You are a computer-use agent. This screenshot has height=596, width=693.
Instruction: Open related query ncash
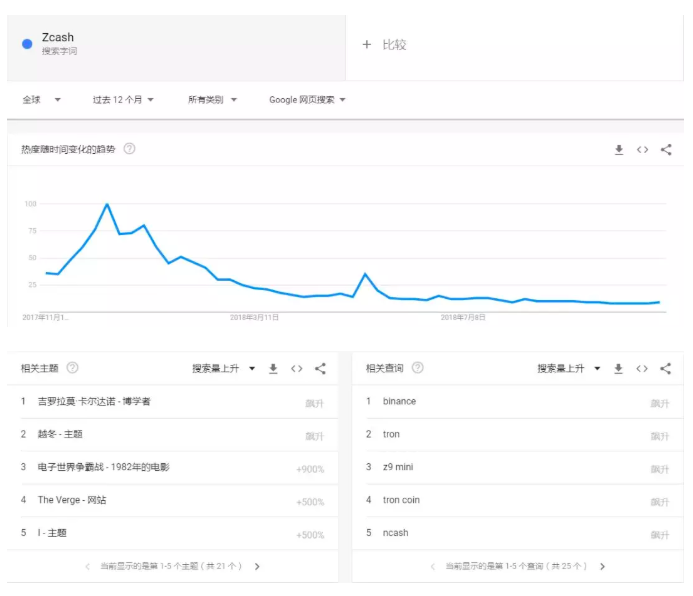396,533
